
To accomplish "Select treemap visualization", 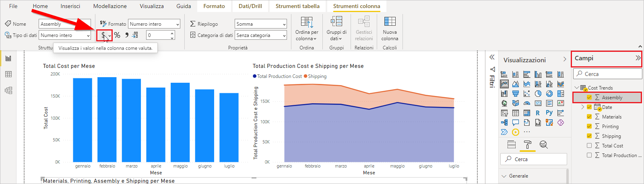I will 560,94.
